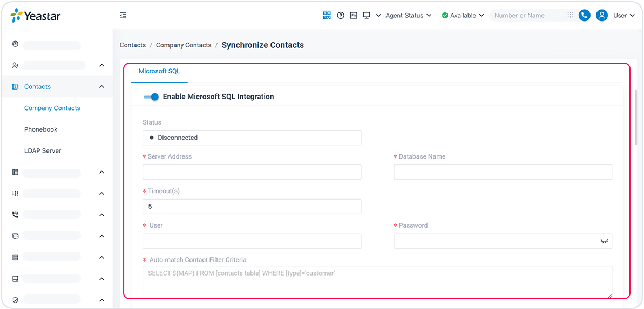Image resolution: width=644 pixels, height=309 pixels.
Task: Click the phone handset sidebar icon
Action: [x=15, y=215]
